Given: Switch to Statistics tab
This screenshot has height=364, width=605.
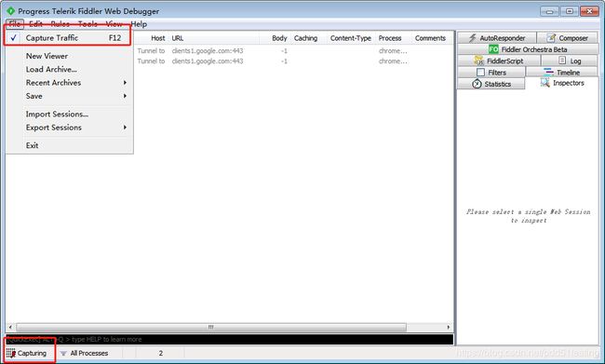Looking at the screenshot, I should (491, 84).
